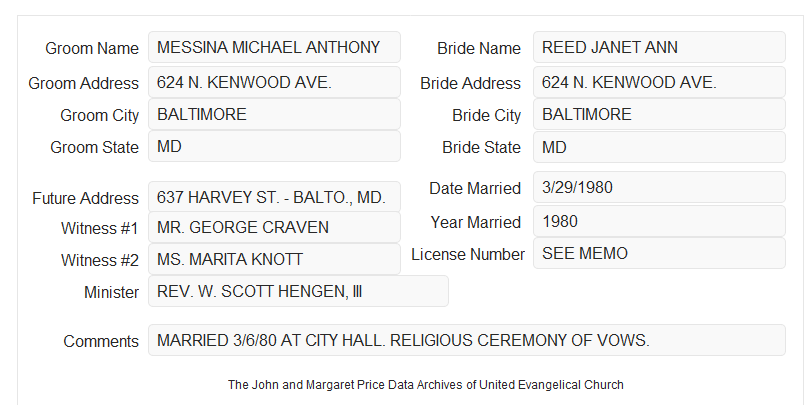Viewport: 805px width, 405px height.
Task: Click the Comments label text
Action: click(101, 341)
